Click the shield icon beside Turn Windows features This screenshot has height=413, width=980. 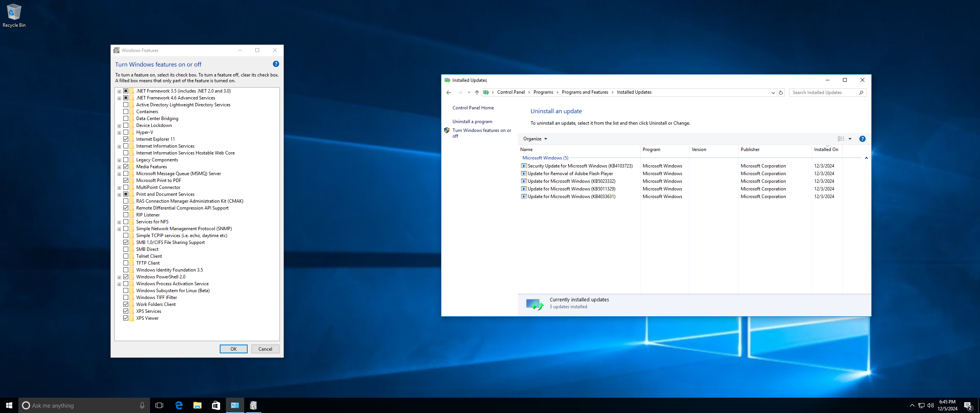(446, 130)
